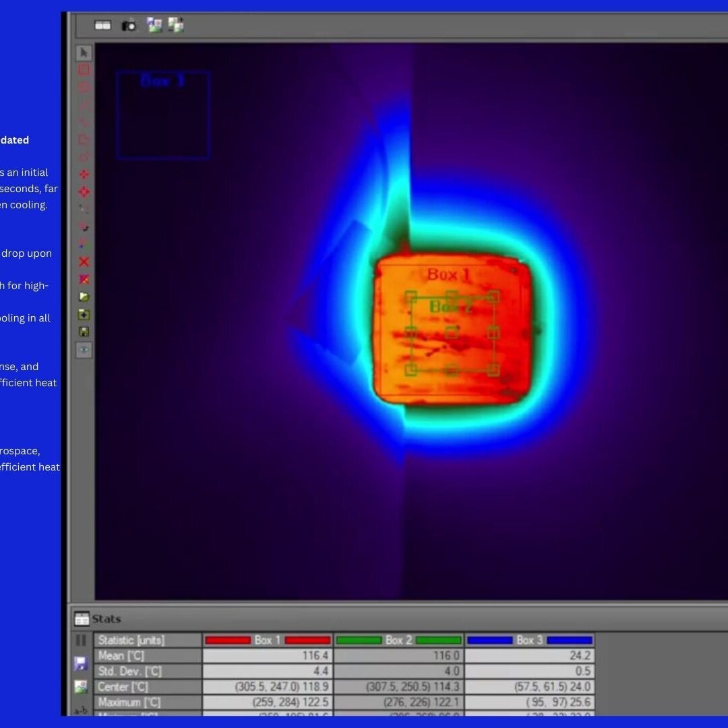Click the blue color swatch left of Box 3
Image resolution: width=728 pixels, height=728 pixels.
(x=490, y=640)
